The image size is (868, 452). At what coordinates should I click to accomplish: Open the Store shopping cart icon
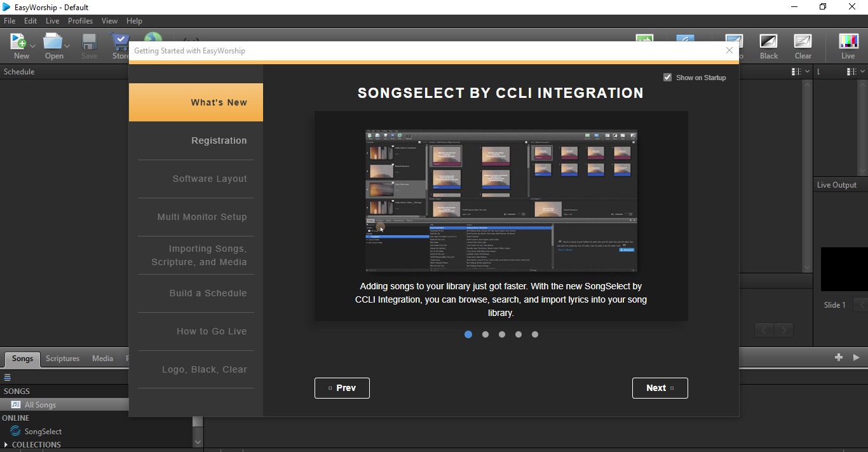[120, 41]
